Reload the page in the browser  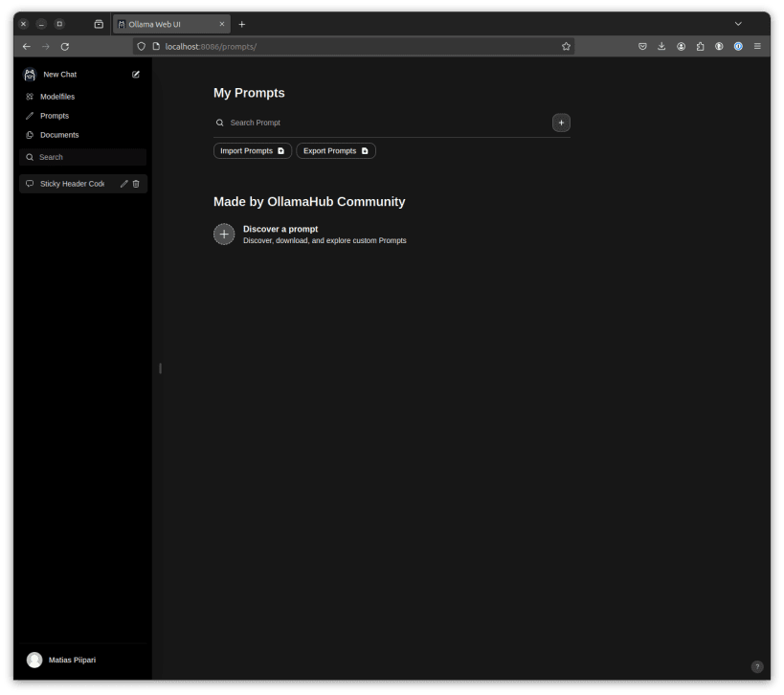64,46
